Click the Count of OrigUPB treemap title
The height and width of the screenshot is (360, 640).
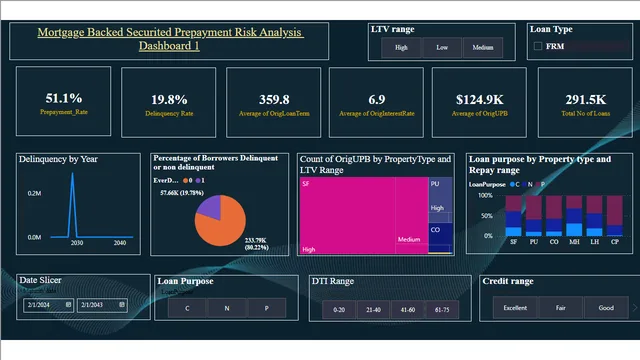(x=375, y=164)
